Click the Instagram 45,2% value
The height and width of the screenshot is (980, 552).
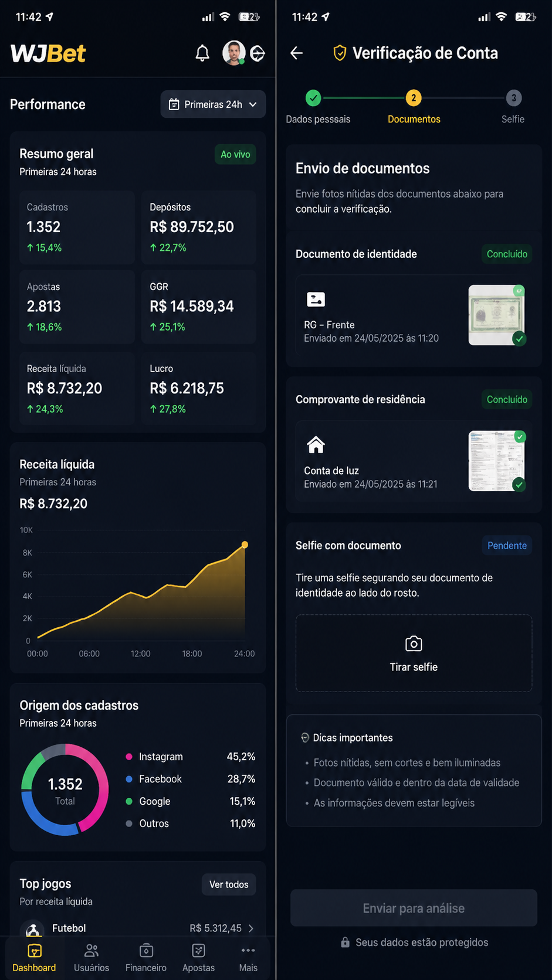click(x=241, y=757)
